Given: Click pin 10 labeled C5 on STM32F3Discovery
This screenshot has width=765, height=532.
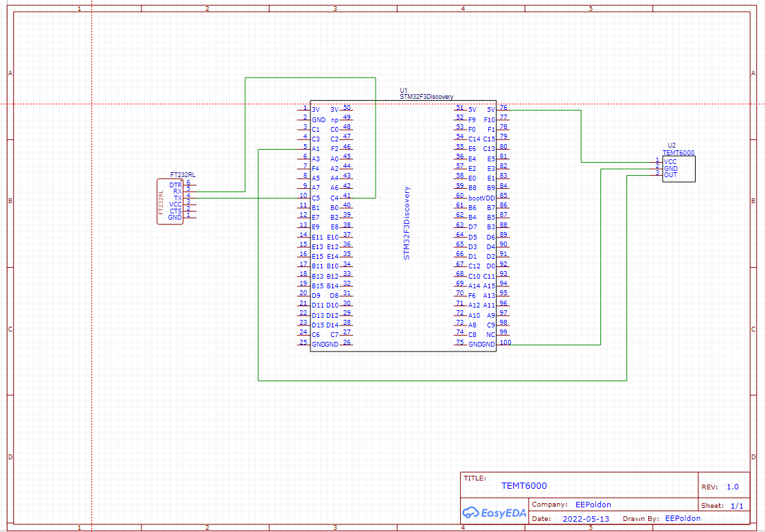Looking at the screenshot, I should (304, 198).
